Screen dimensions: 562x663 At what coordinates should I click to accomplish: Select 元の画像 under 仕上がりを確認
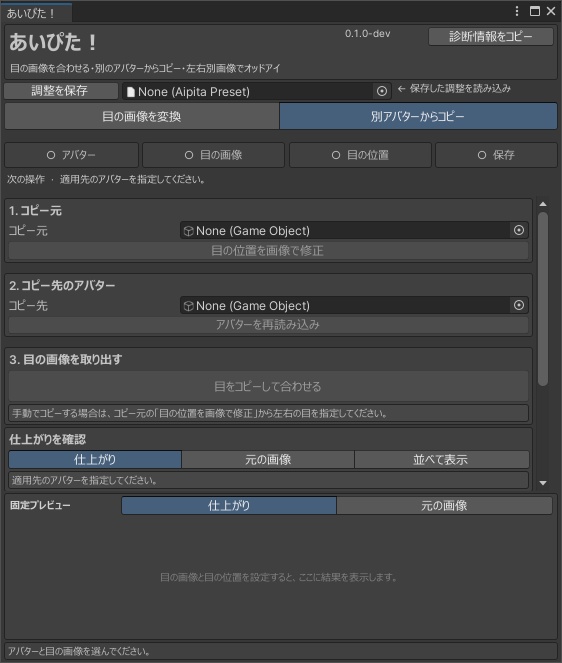pyautogui.click(x=268, y=460)
